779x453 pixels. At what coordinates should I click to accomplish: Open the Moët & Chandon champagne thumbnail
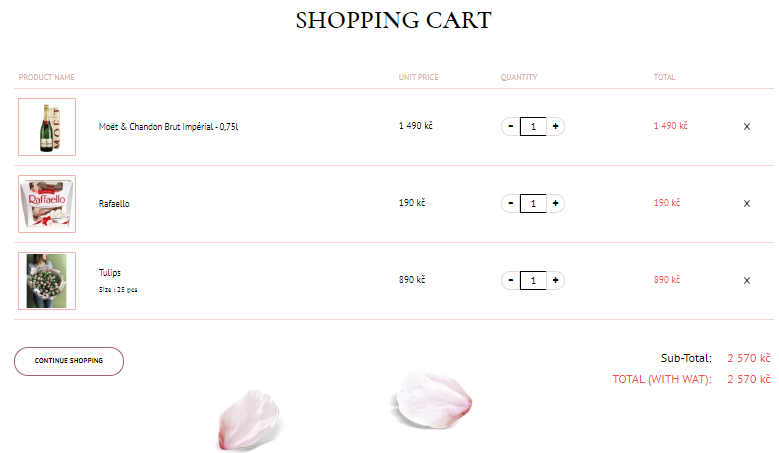coord(47,127)
